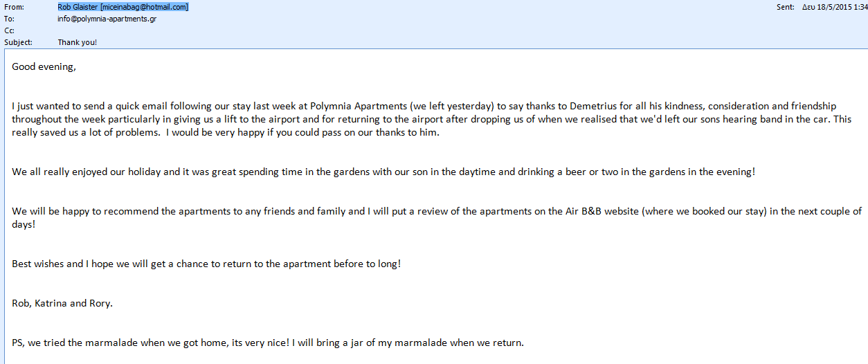Click the Cc label in the header
Viewport: 868px width, 364px height.
9,30
